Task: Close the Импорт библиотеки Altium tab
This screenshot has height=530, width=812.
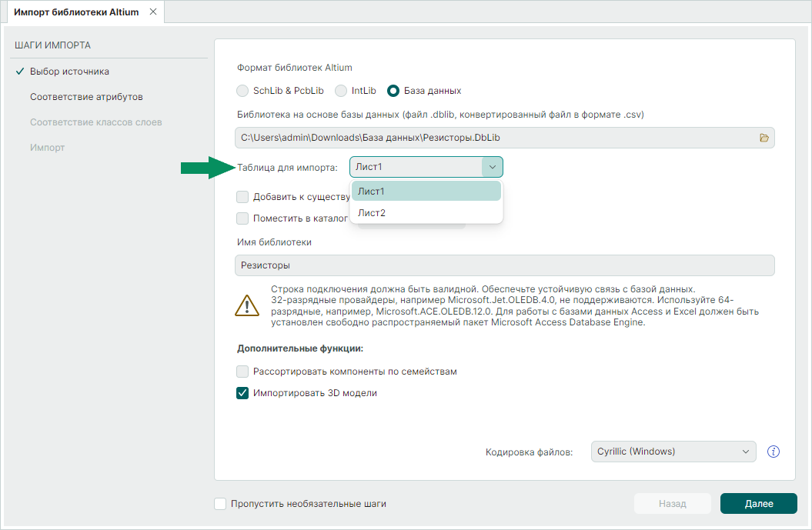Action: tap(152, 12)
